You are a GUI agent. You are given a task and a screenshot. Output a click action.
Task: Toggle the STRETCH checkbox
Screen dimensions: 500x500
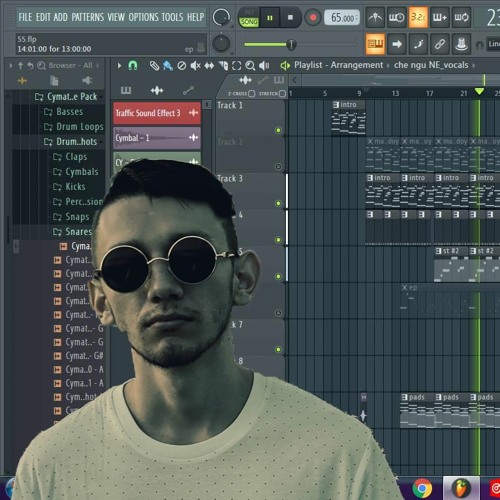click(x=282, y=94)
